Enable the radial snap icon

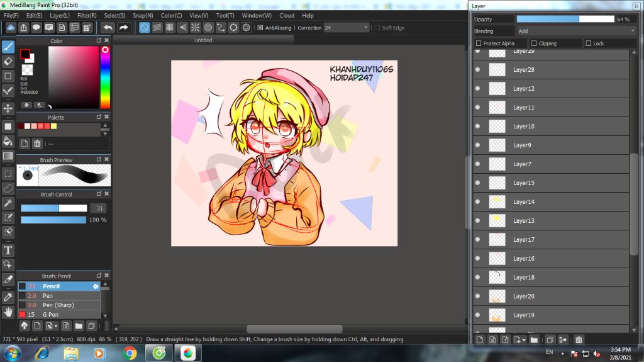coord(195,28)
